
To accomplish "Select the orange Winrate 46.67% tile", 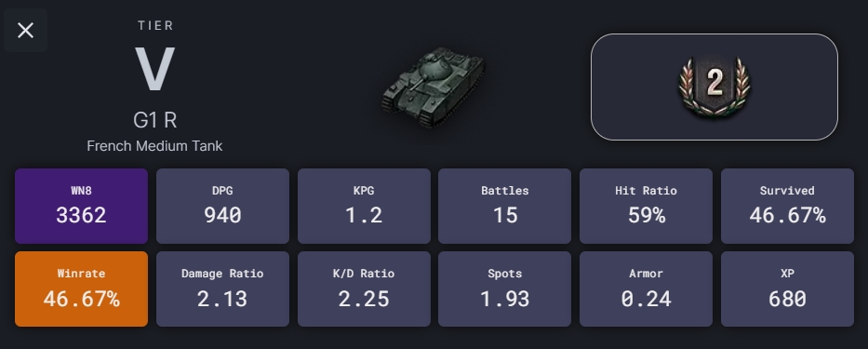I will coord(81,289).
